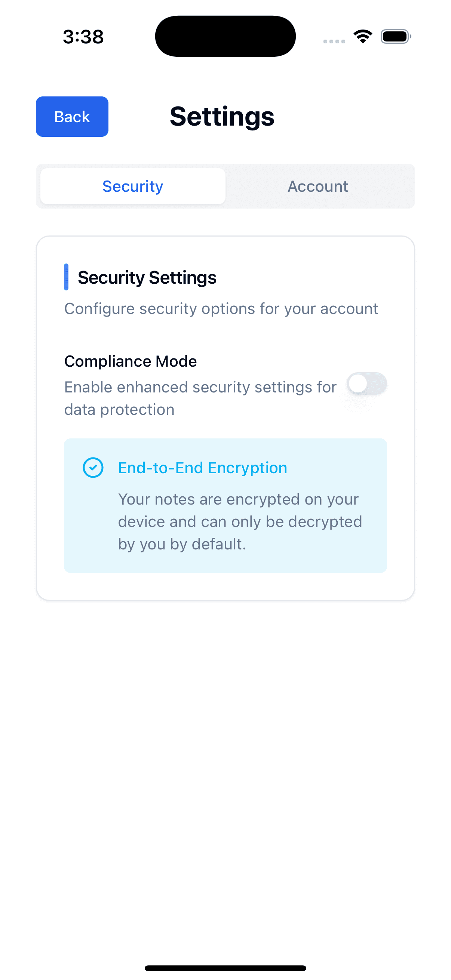Switch to the Account tab

pyautogui.click(x=317, y=186)
